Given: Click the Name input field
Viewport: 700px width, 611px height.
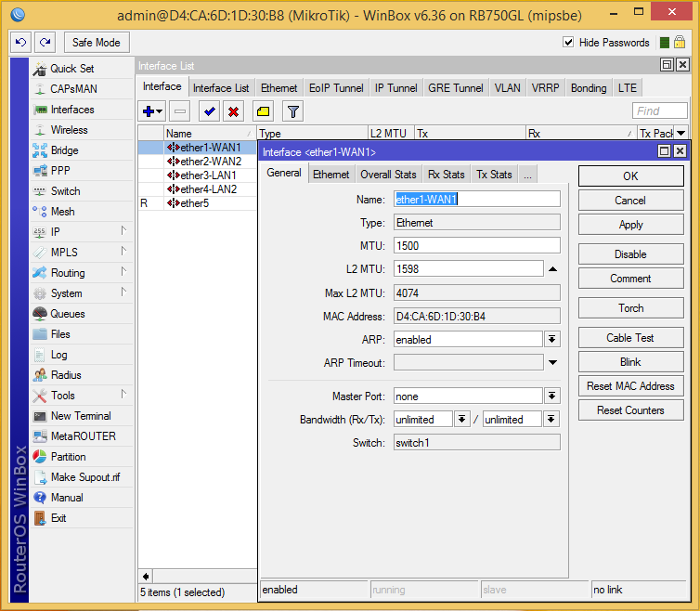Looking at the screenshot, I should click(x=477, y=200).
